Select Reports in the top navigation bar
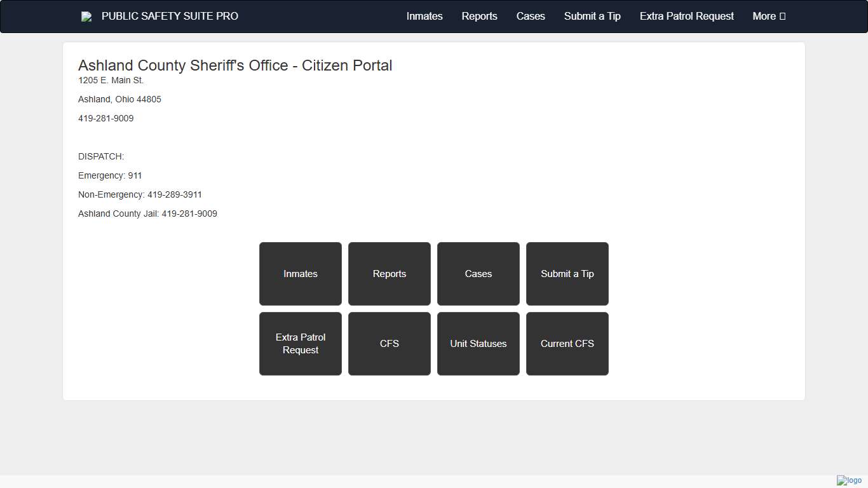This screenshot has width=868, height=488. [x=479, y=17]
